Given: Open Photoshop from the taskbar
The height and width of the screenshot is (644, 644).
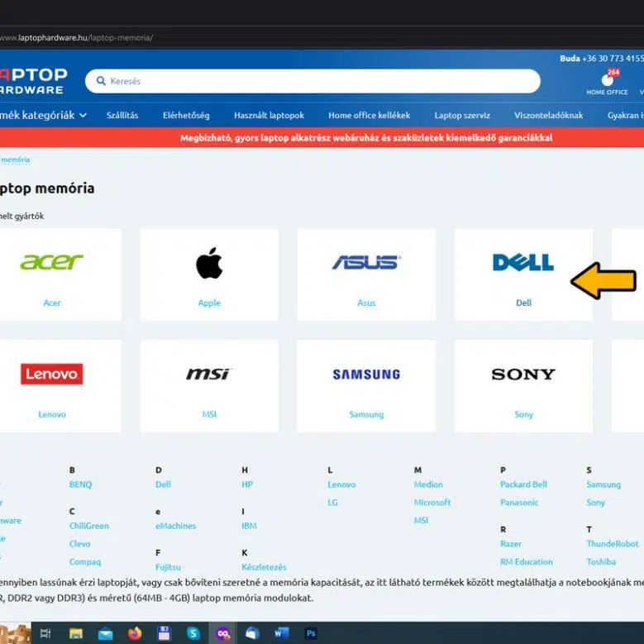Looking at the screenshot, I should tap(311, 633).
